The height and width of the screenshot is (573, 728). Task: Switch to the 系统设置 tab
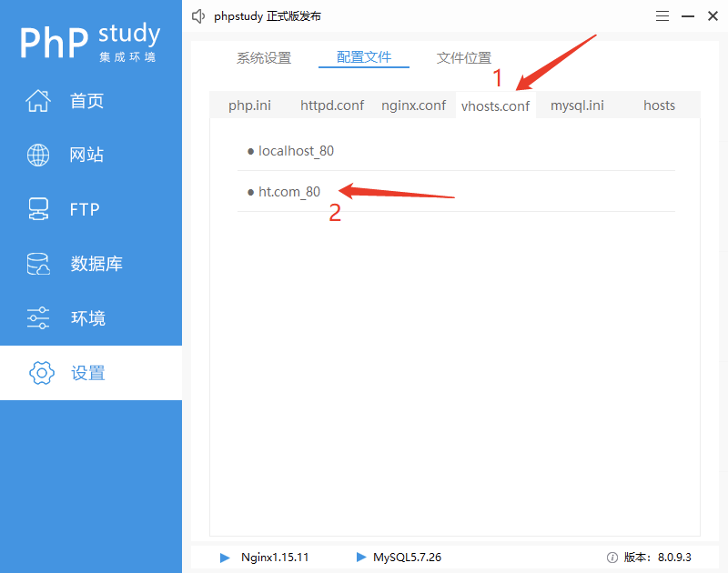(264, 58)
